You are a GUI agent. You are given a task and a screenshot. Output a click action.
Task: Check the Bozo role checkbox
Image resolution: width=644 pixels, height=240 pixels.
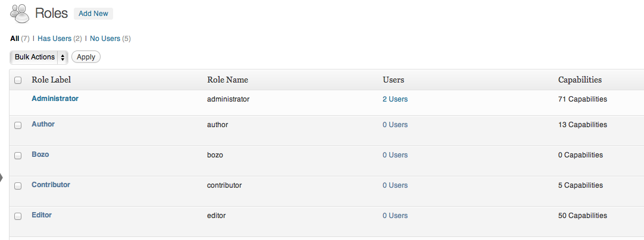point(18,155)
